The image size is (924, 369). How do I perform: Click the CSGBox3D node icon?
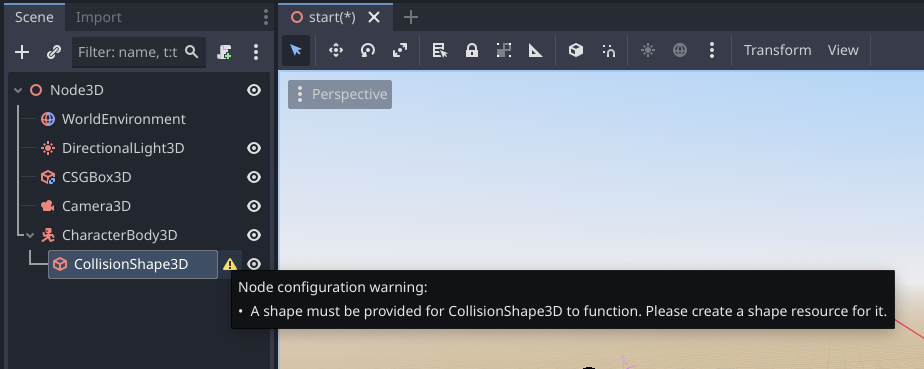[x=48, y=177]
